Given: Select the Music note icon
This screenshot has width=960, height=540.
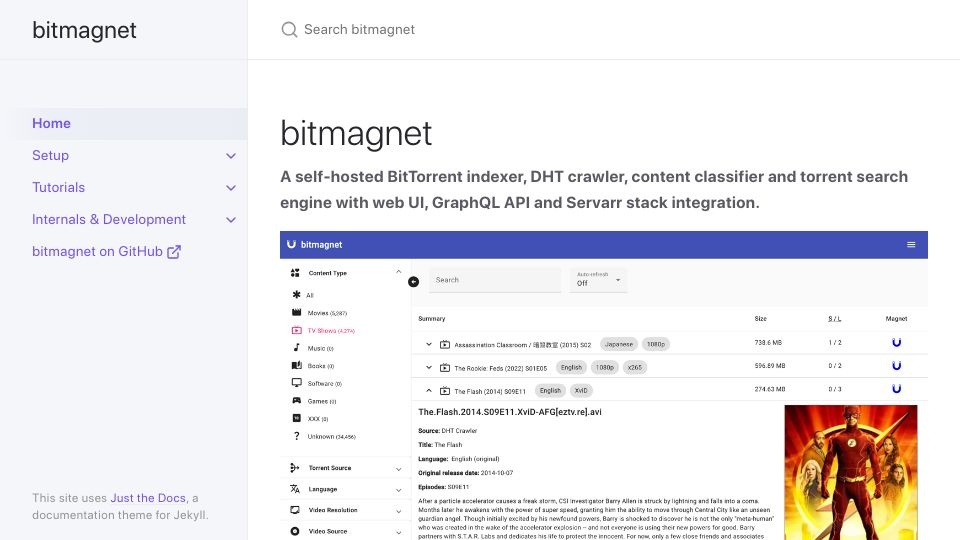Looking at the screenshot, I should [296, 348].
